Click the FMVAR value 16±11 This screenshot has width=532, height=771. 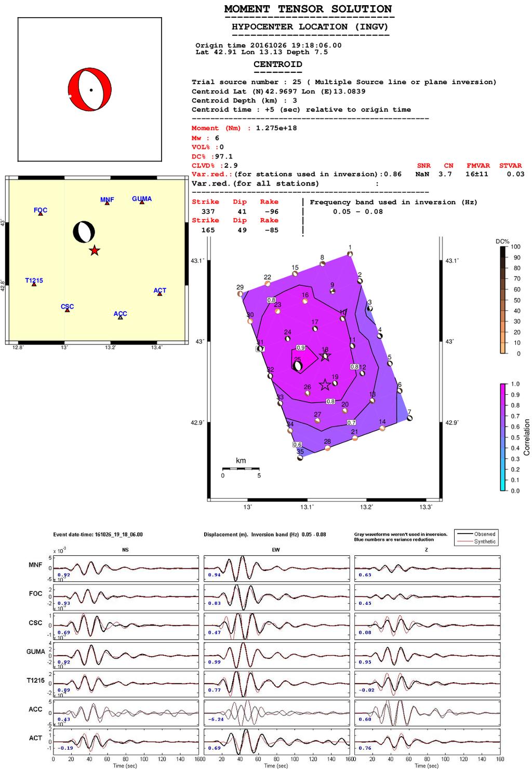point(477,174)
